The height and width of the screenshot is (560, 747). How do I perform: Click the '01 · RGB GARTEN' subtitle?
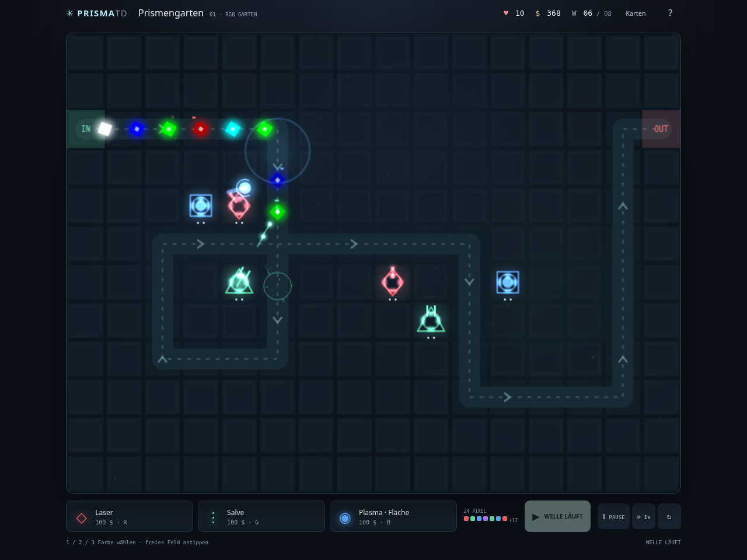pos(233,15)
